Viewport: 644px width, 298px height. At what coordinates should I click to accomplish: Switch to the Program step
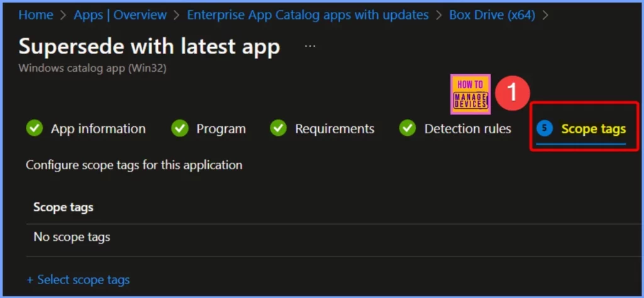coord(221,129)
